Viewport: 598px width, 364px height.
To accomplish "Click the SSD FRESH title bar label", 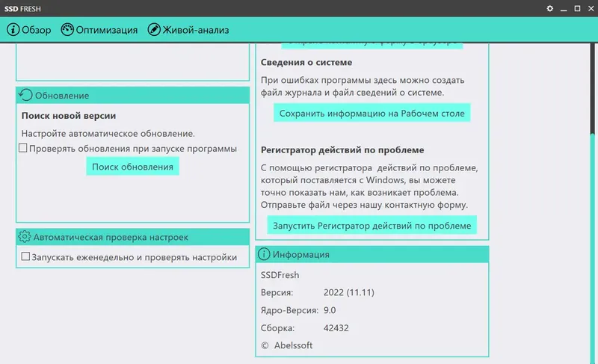I will [x=22, y=9].
